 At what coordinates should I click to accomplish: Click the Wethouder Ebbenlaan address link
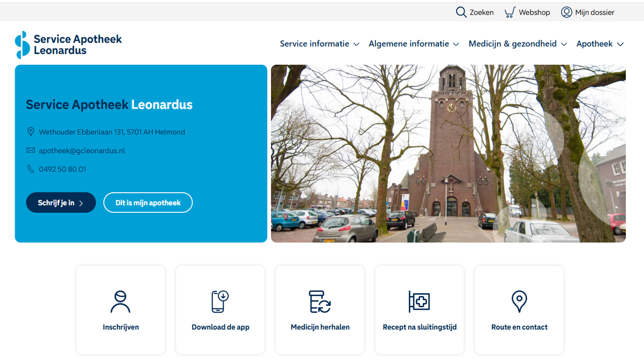click(x=112, y=132)
